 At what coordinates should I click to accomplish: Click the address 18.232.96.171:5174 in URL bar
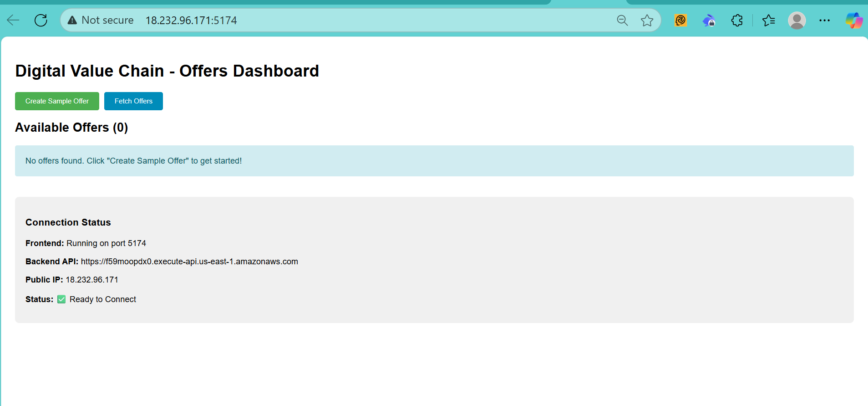pyautogui.click(x=191, y=20)
